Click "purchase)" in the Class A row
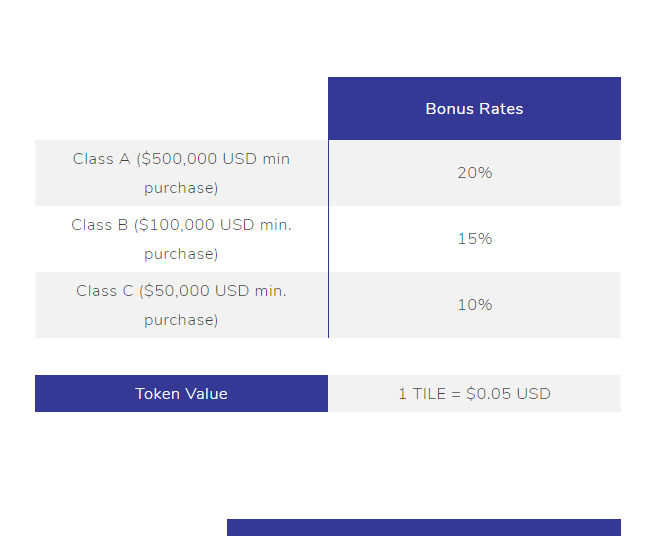 (181, 188)
